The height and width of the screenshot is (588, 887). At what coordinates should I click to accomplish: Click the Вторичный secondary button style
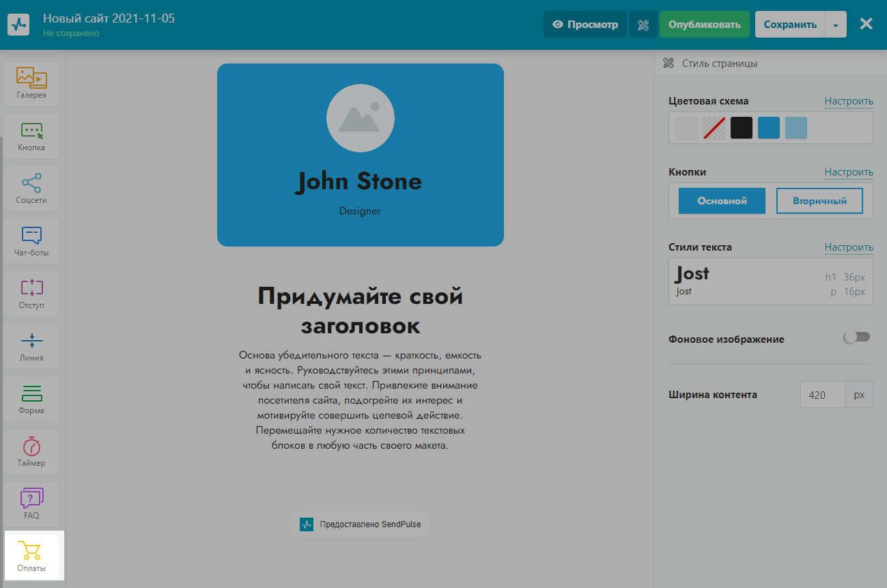tap(819, 201)
